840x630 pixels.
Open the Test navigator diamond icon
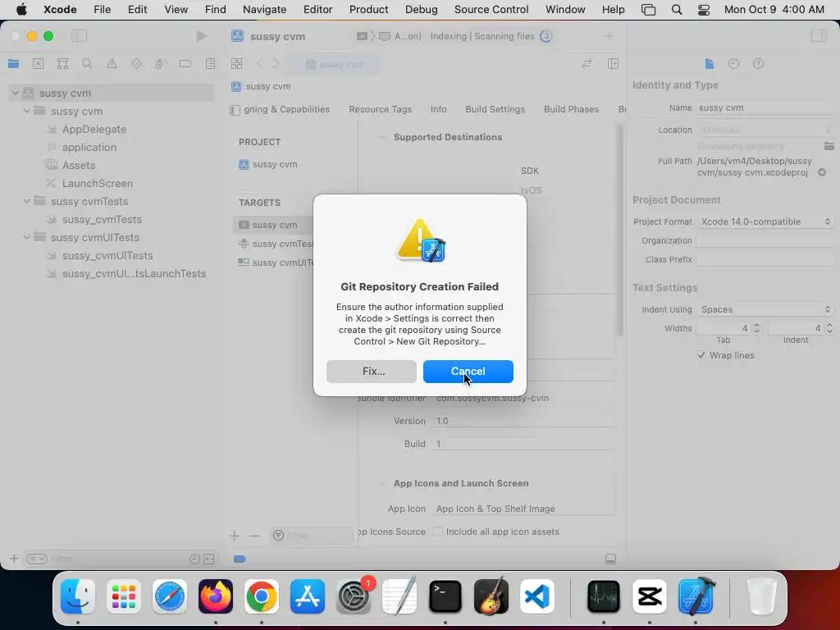click(137, 64)
